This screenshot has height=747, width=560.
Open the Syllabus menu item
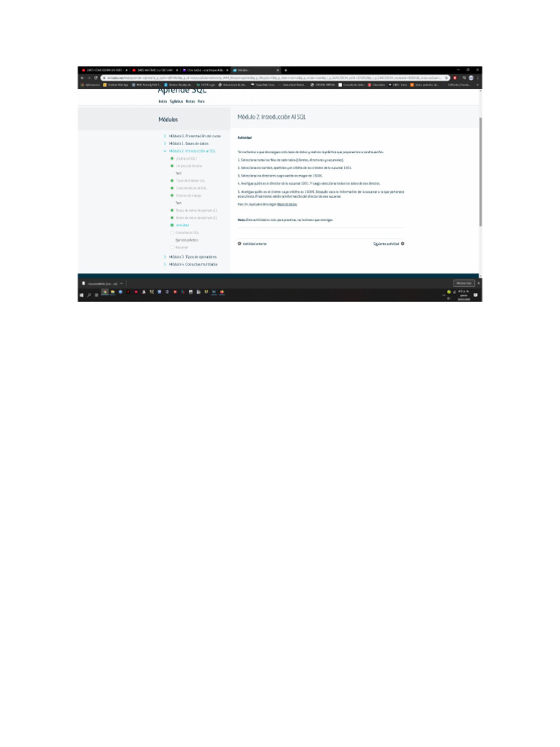tap(176, 101)
